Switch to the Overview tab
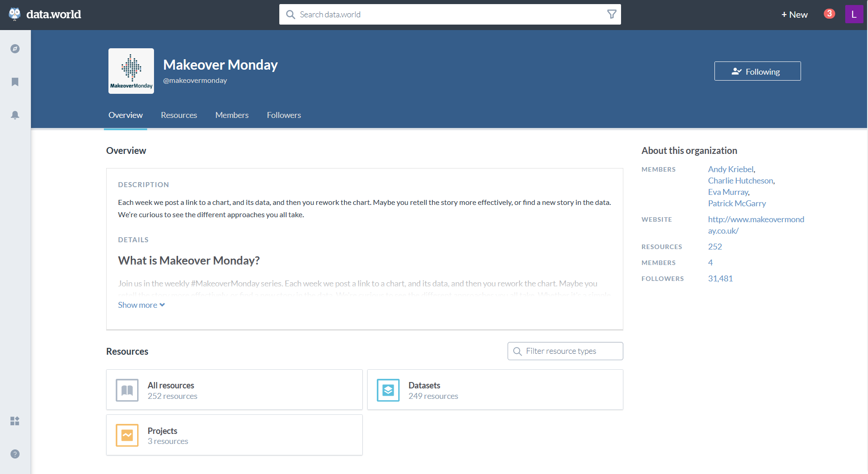Viewport: 868px width, 474px height. coord(125,115)
